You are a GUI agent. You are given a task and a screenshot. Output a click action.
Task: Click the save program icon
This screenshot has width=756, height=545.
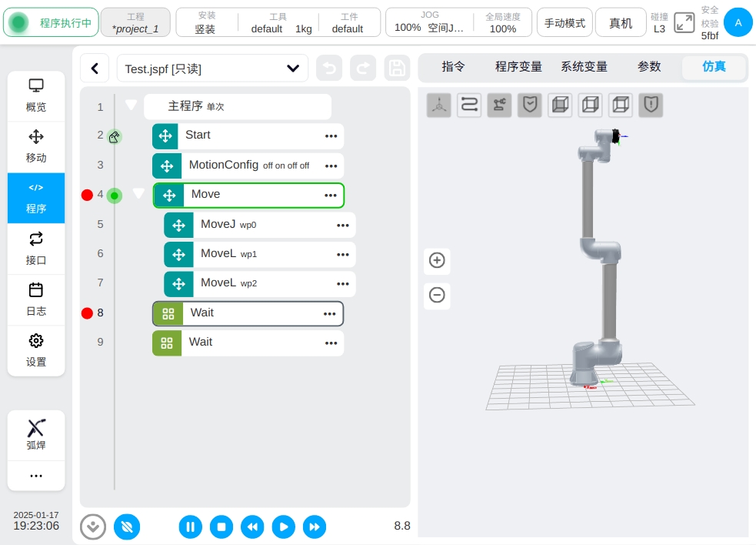coord(397,69)
